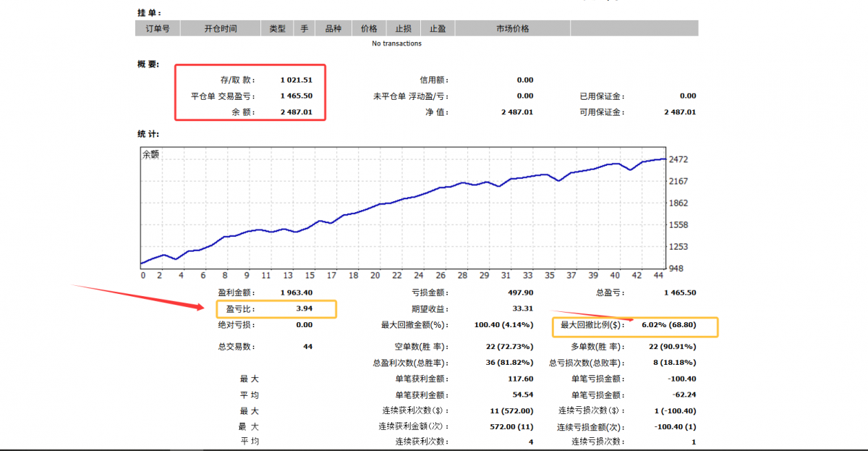
Task: Select the average single loss value -62.24
Action: pyautogui.click(x=684, y=395)
